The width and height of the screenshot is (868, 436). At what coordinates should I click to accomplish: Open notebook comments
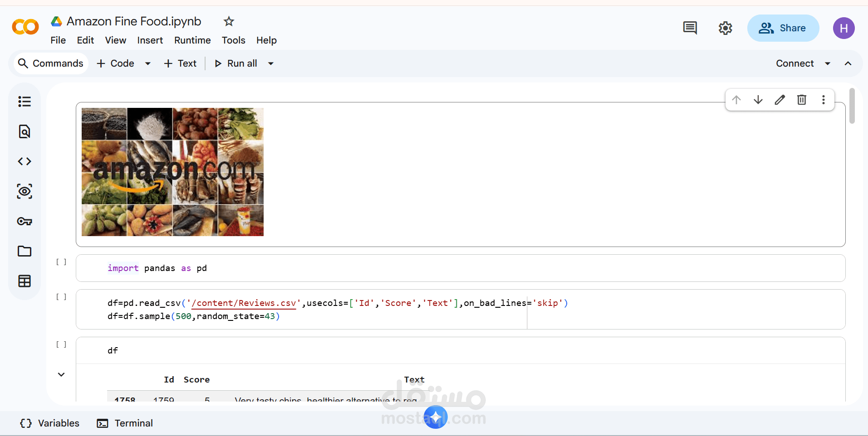pos(690,28)
